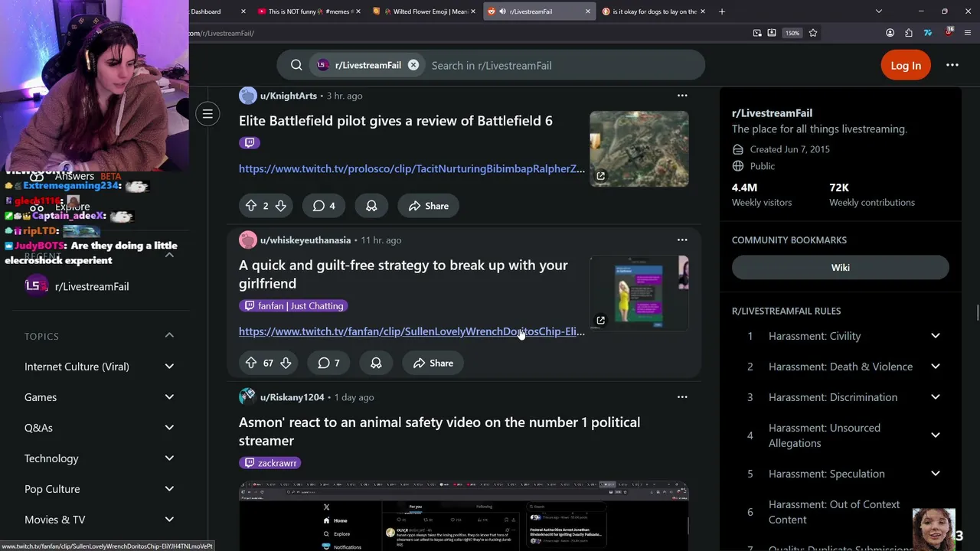Click the Log In button
This screenshot has width=980, height=551.
coord(906,65)
